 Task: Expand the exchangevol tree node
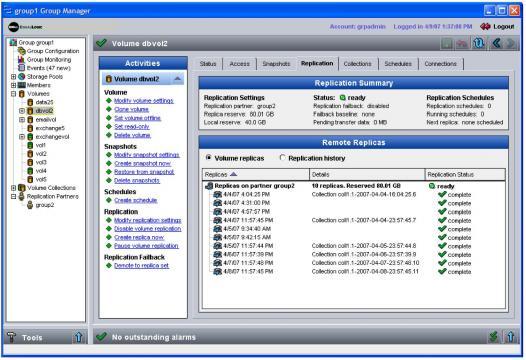tap(22, 137)
